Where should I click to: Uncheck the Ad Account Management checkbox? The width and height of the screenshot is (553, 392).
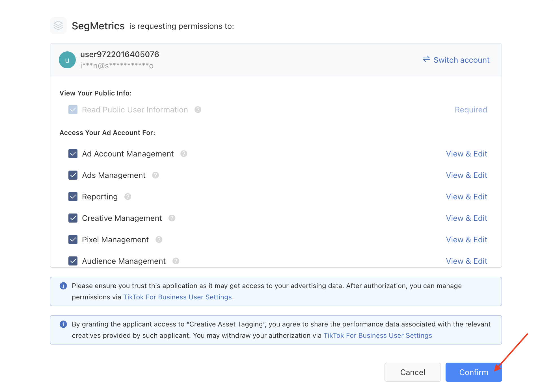(73, 154)
